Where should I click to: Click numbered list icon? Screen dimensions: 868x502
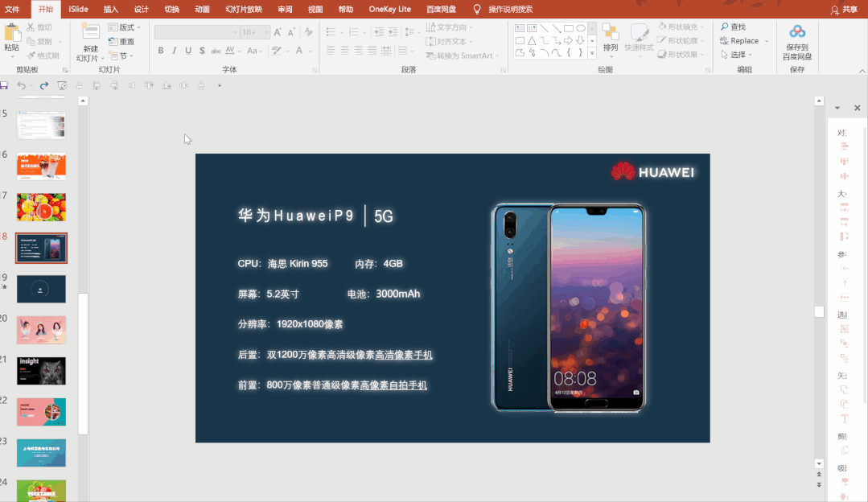click(354, 32)
